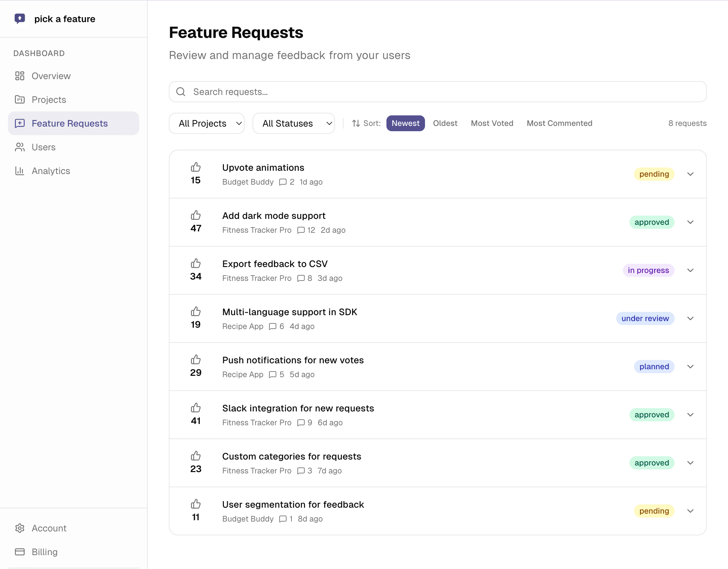Open Slack integration for new requests title
Screen dimensions: 728x569
298,408
